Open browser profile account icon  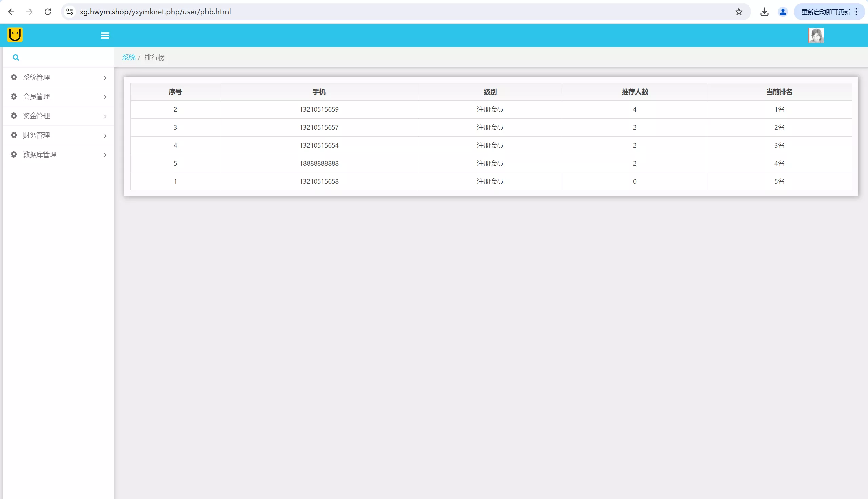(783, 12)
